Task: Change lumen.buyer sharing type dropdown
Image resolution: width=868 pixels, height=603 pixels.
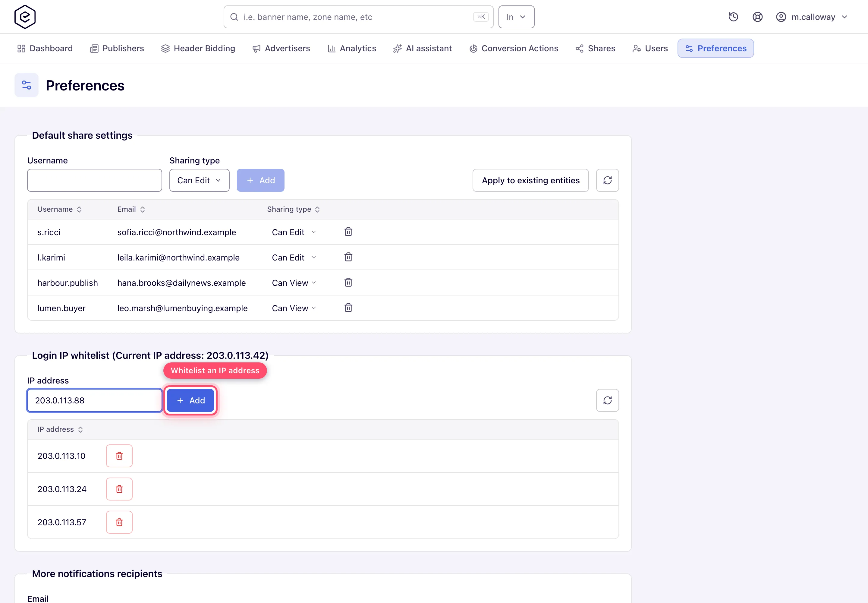Action: click(x=294, y=308)
